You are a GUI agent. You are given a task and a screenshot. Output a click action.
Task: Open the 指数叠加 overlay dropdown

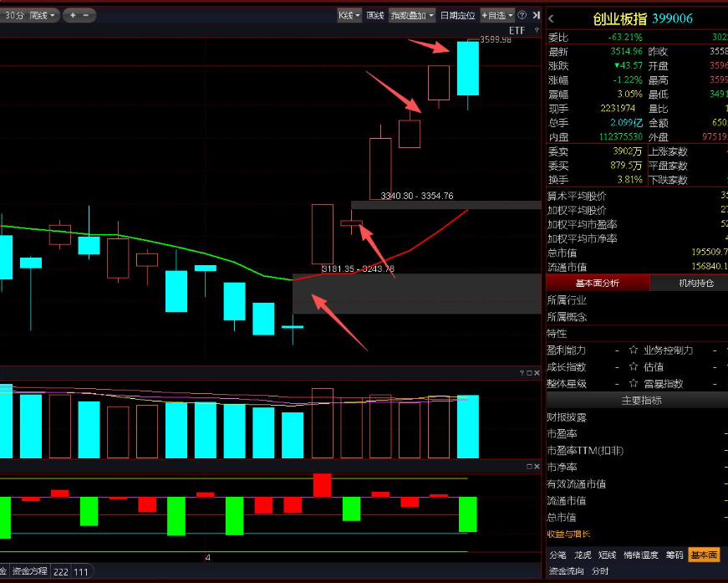click(x=412, y=15)
